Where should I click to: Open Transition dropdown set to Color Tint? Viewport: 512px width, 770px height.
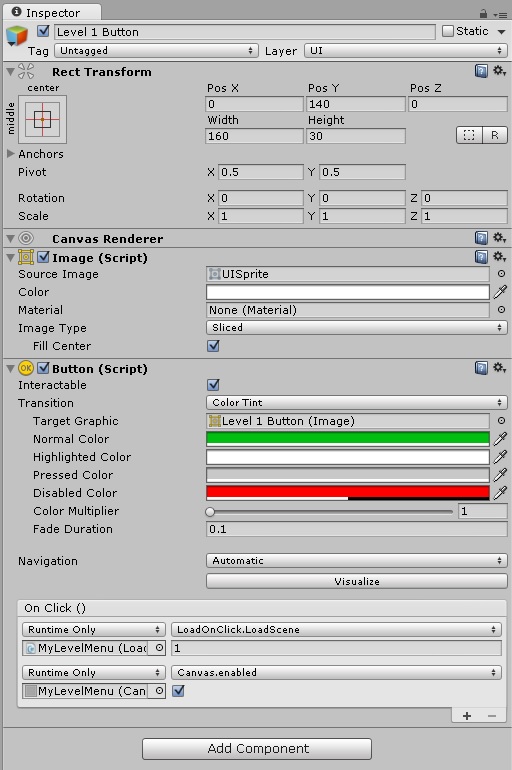[x=357, y=403]
